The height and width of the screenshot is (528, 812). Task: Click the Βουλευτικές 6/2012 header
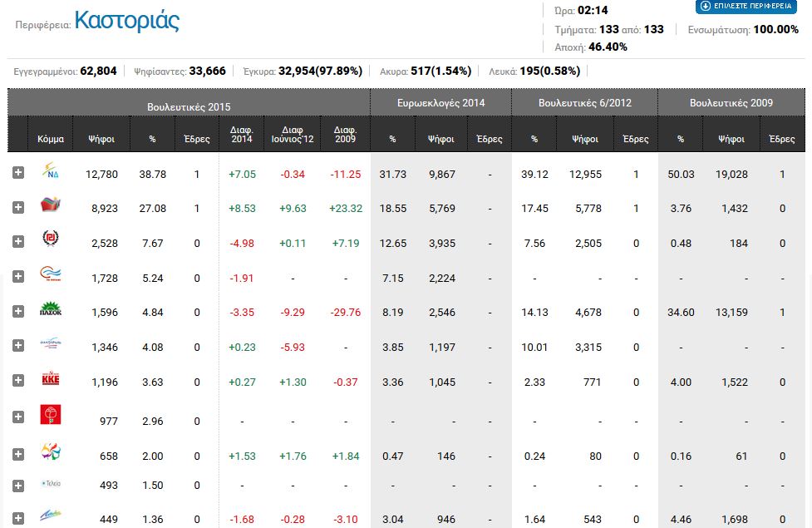coord(584,104)
